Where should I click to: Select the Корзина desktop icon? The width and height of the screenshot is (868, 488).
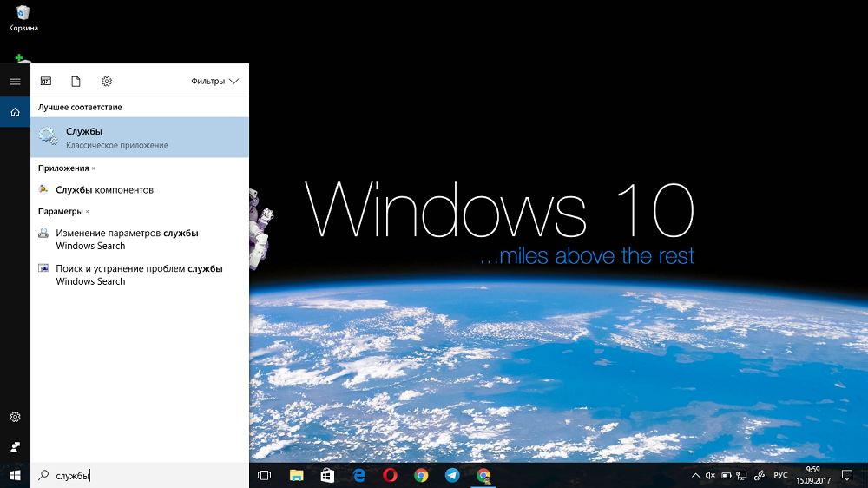pyautogui.click(x=23, y=18)
